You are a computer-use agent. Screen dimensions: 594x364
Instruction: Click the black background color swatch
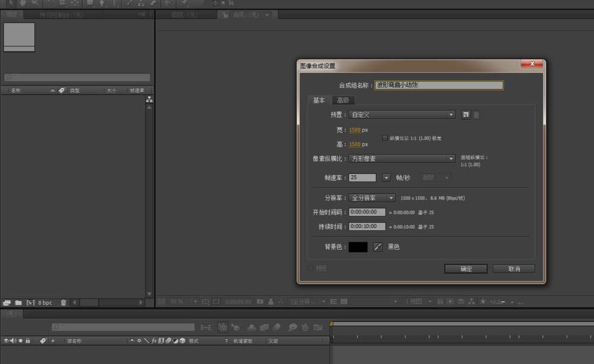358,247
